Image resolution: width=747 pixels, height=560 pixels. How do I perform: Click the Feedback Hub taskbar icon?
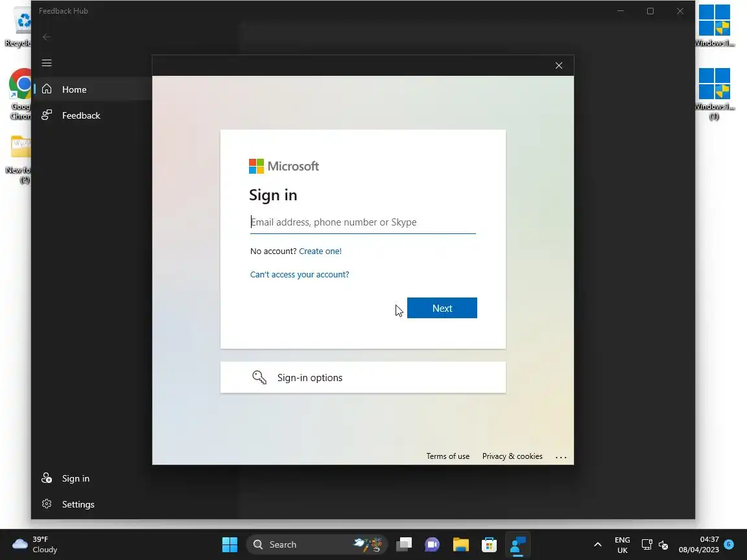(517, 544)
